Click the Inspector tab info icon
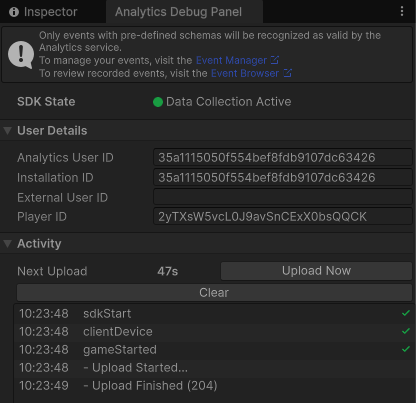 tap(14, 12)
